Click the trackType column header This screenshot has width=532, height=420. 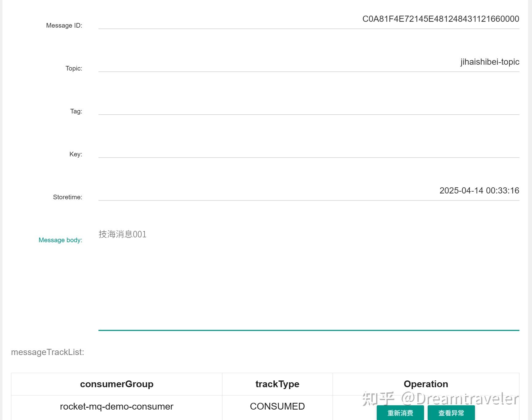[277, 384]
